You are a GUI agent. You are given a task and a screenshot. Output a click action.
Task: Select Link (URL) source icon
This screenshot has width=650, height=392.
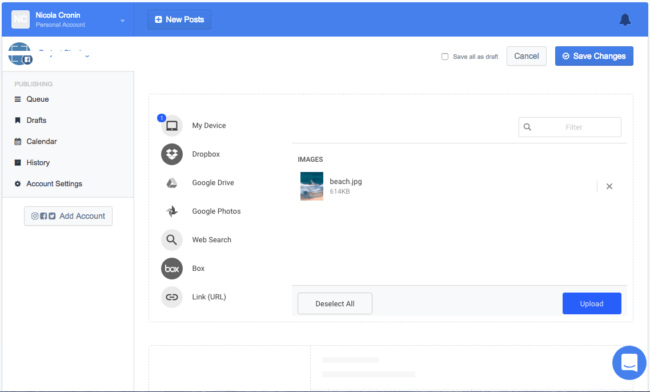tap(172, 297)
